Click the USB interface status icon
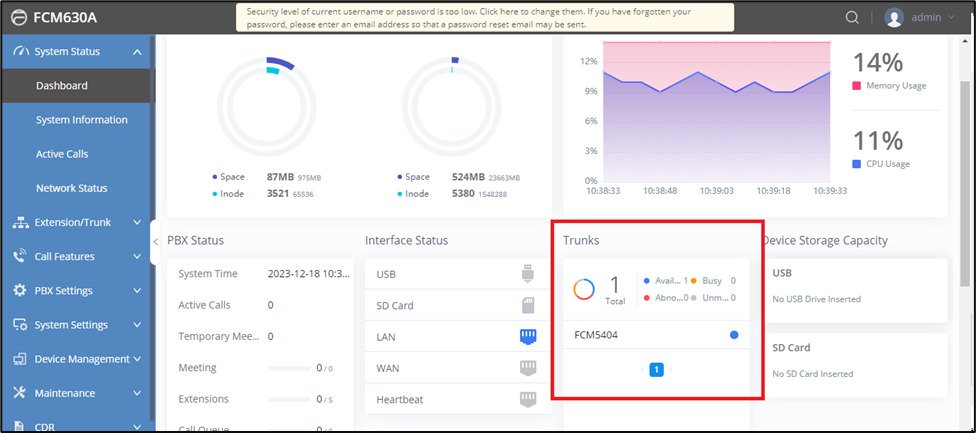Screen dimensions: 976x433 tap(528, 274)
